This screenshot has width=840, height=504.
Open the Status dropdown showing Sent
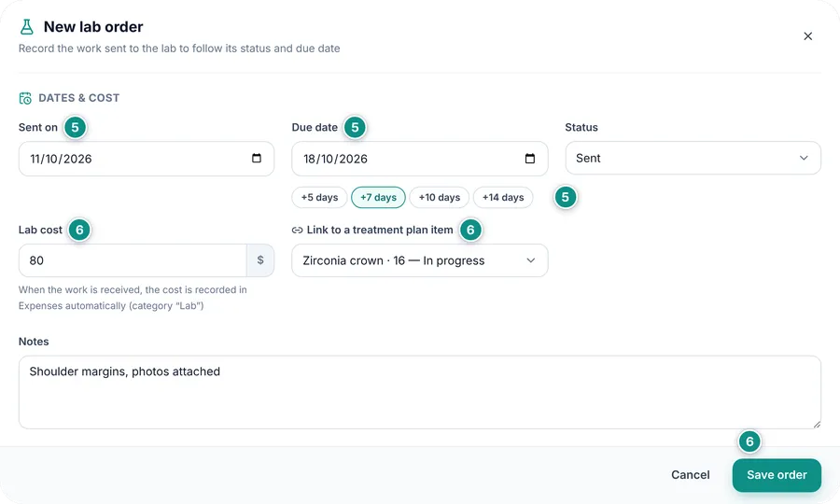pos(693,158)
